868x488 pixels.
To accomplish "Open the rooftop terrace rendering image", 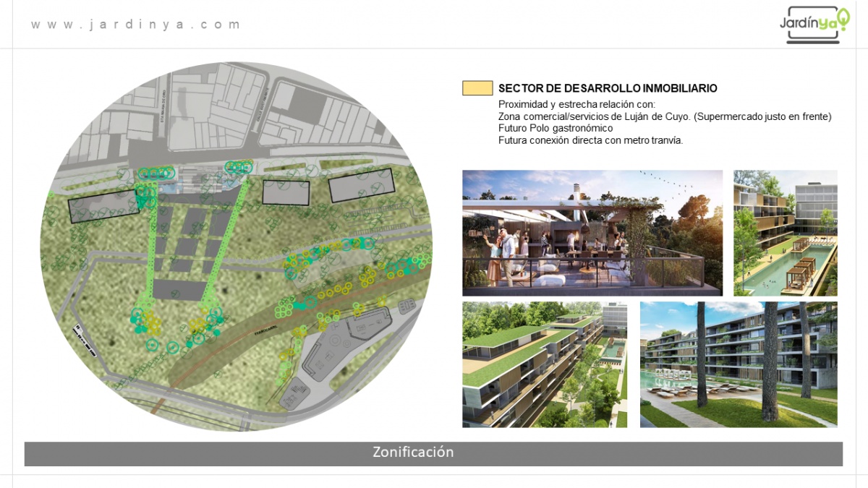I will [592, 233].
